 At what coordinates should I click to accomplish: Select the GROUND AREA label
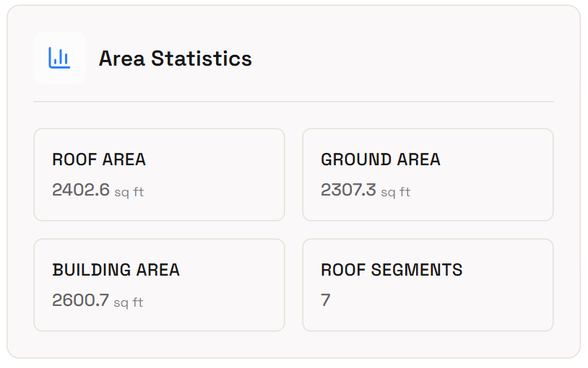pos(381,159)
